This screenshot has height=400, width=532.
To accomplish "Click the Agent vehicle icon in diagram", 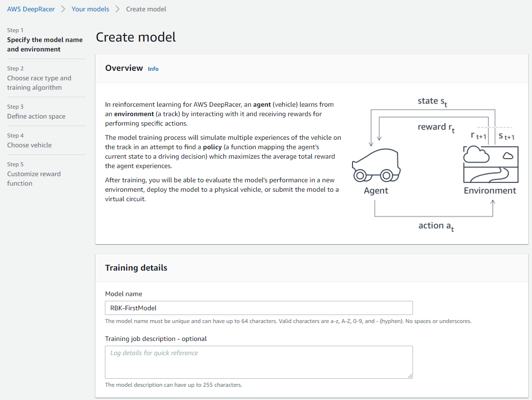I will click(376, 165).
